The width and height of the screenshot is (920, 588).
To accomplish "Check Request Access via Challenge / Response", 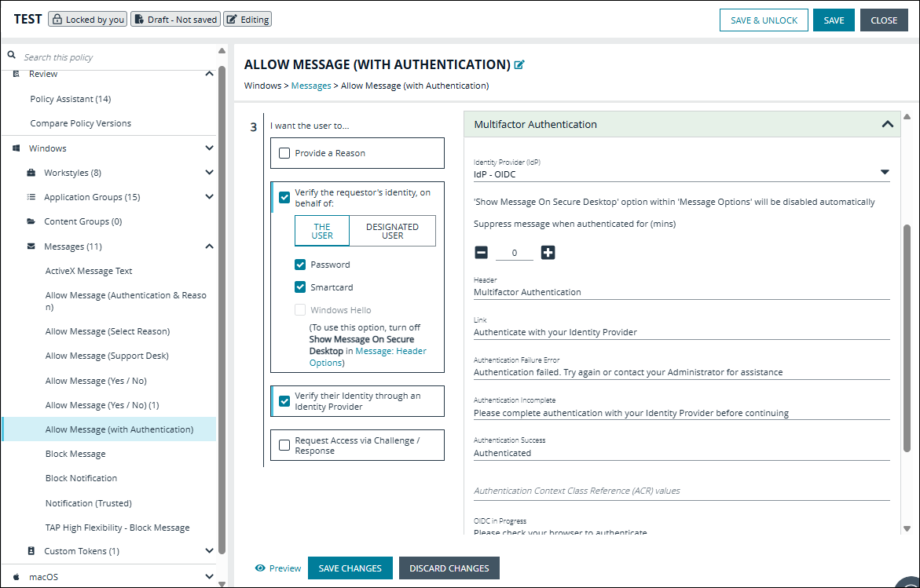I will [x=284, y=445].
